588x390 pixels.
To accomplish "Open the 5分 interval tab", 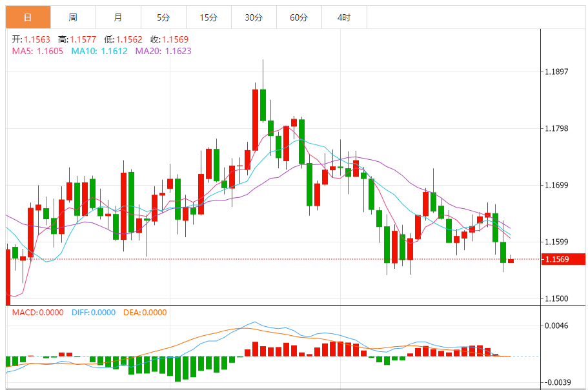I will point(163,17).
